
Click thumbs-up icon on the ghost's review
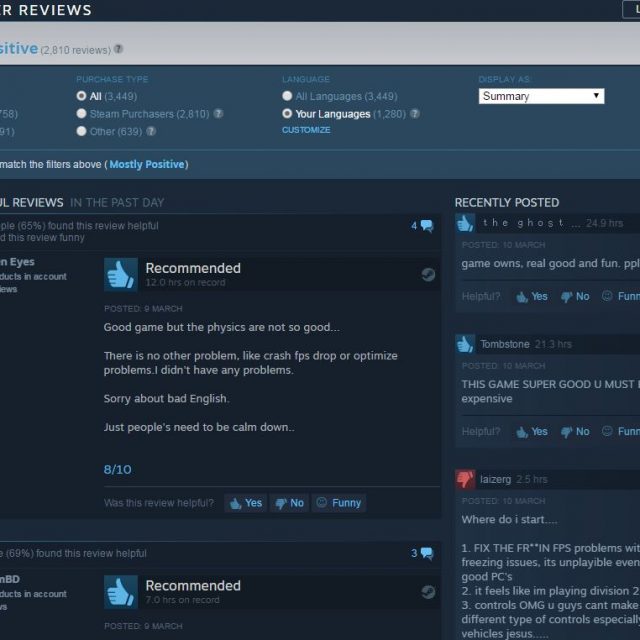[465, 223]
